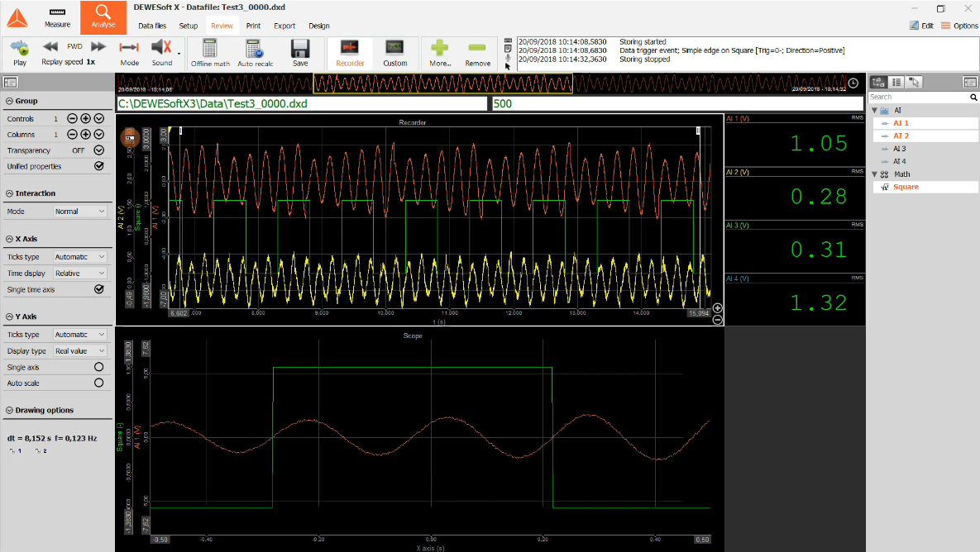Mute playback with the Sound icon
Screen dimensions: 980x552
[x=162, y=50]
